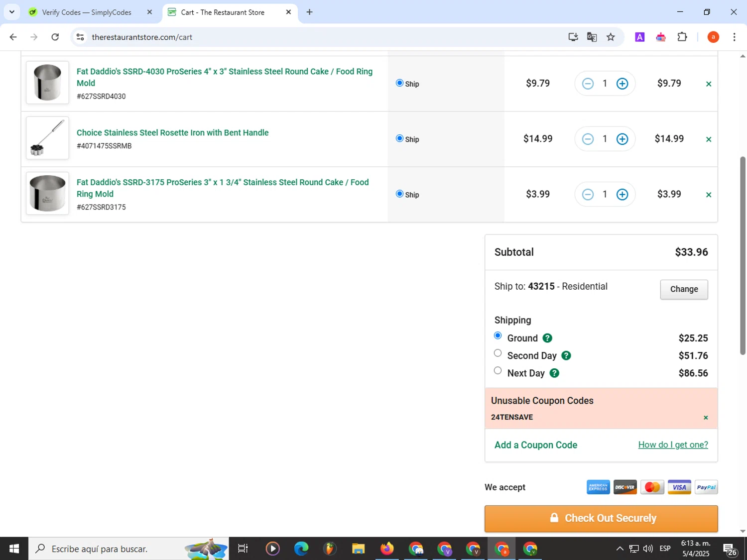Remove the SSRD-3175 mold from cart
Viewport: 747px width, 560px height.
pos(708,195)
